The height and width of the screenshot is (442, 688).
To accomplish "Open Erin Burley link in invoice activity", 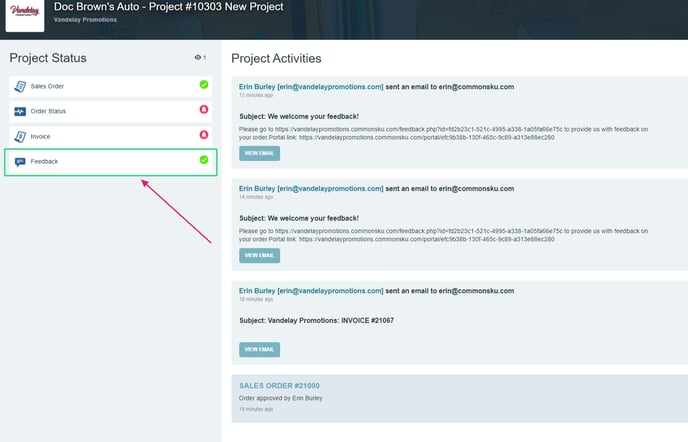I will click(311, 291).
